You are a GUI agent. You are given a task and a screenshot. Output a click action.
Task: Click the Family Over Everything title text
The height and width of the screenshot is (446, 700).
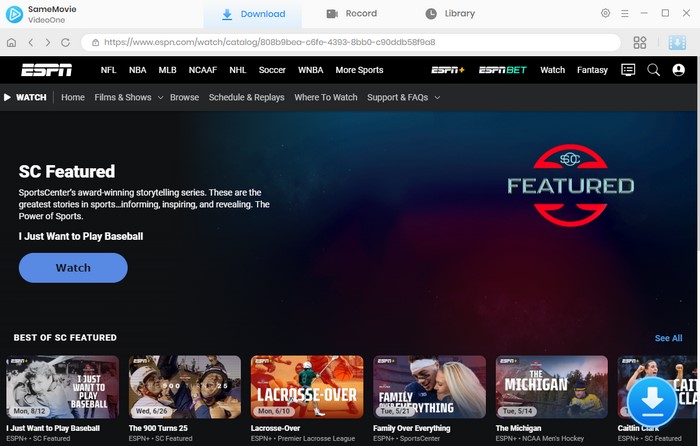tap(412, 428)
